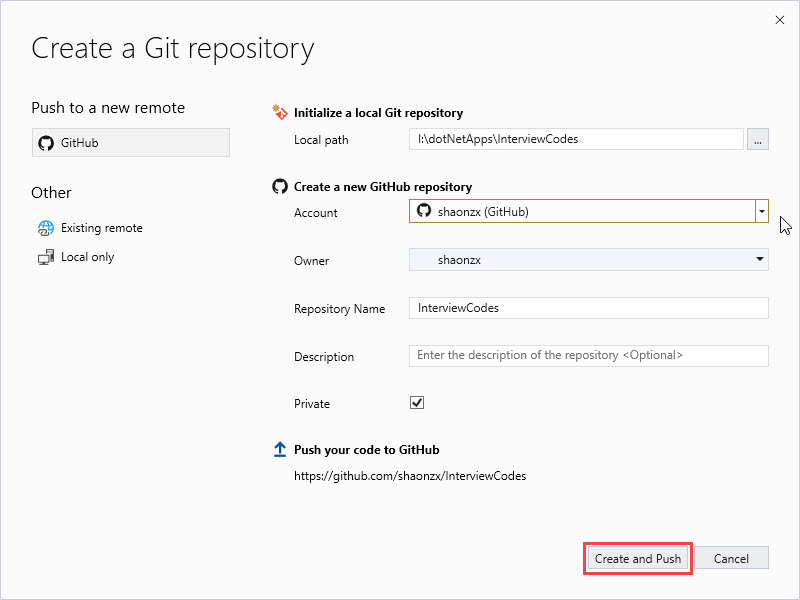Click the GitHub icon in Push to new remote
Image resolution: width=800 pixels, height=600 pixels.
(45, 143)
